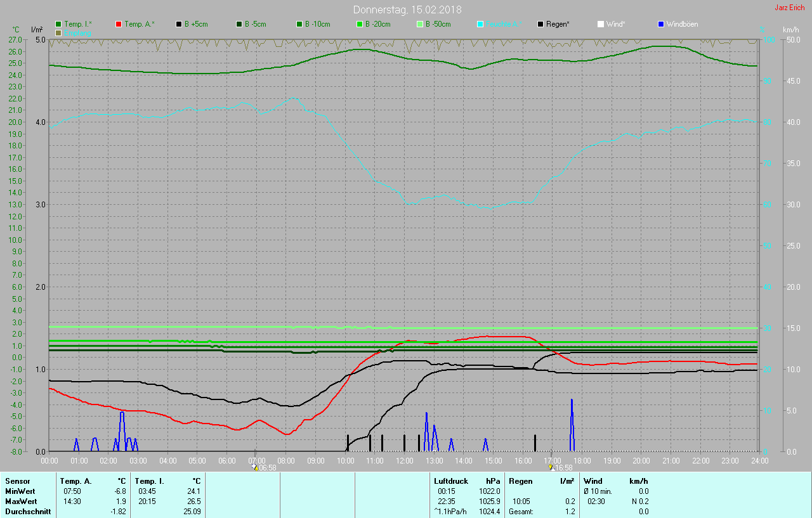Click the dark green Temp. I. legend square
This screenshot has width=812, height=518.
(x=58, y=24)
